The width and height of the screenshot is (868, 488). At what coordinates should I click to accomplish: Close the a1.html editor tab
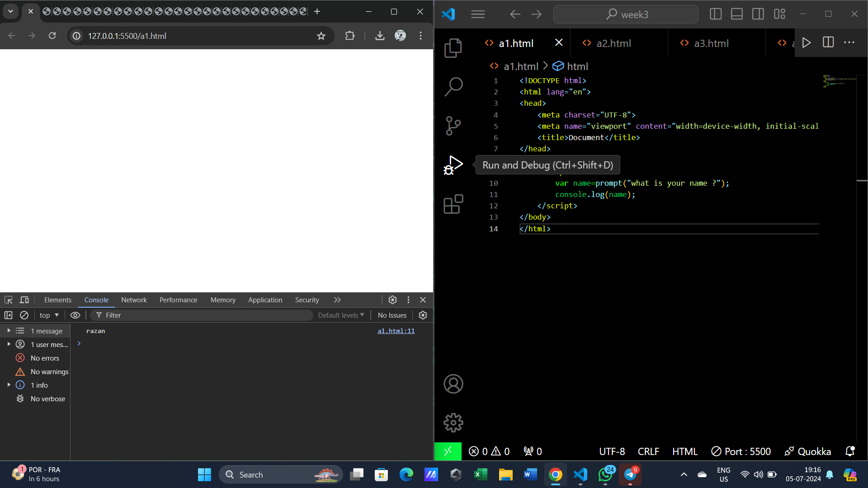pos(559,42)
